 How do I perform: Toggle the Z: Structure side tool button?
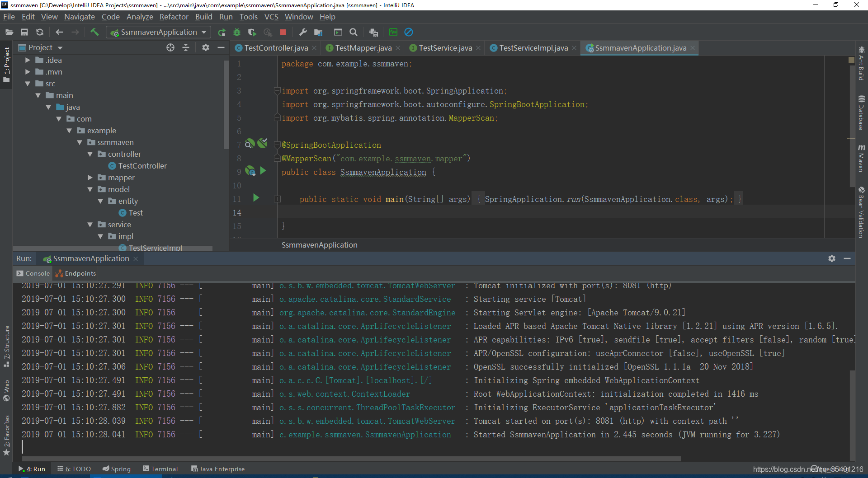point(6,346)
